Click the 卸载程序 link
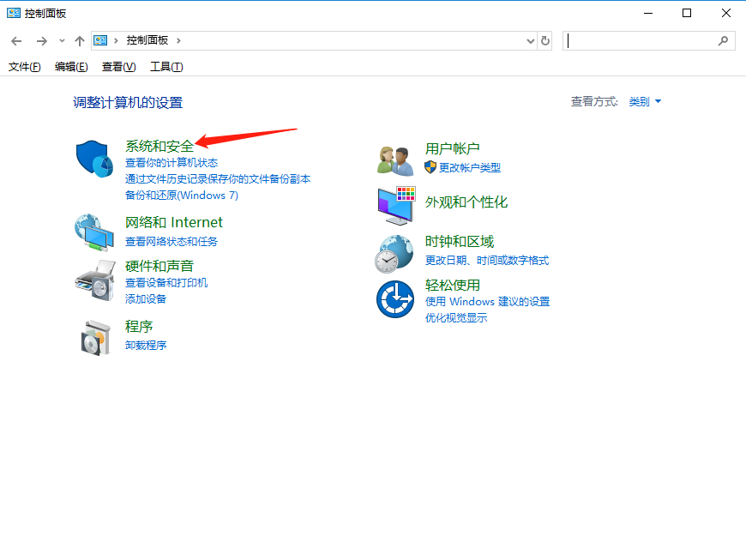 (146, 345)
